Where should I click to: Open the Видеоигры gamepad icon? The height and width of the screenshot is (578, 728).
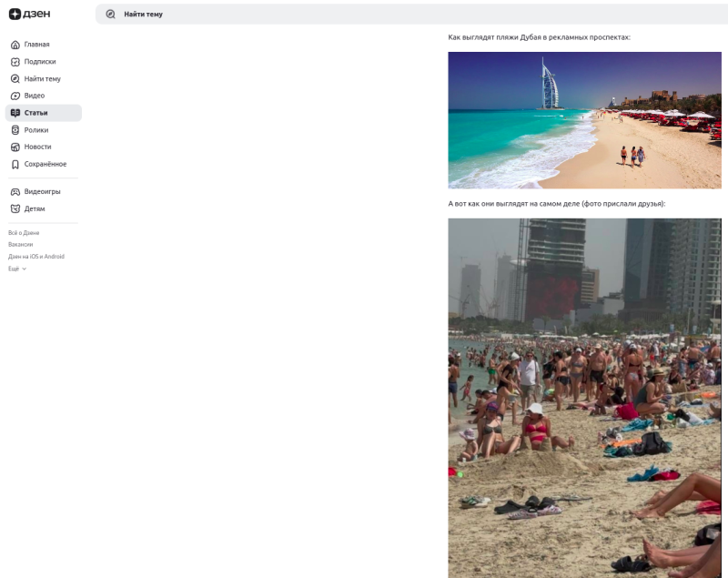[15, 192]
